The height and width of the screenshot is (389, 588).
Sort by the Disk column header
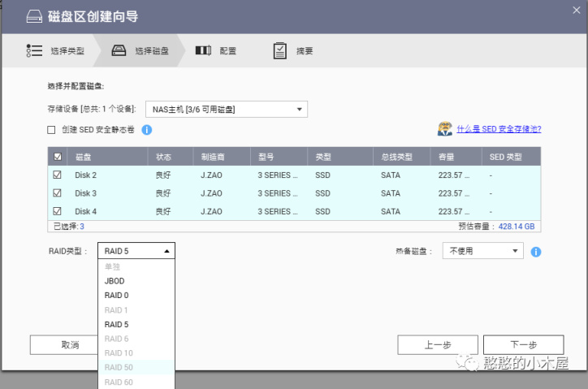coord(107,157)
